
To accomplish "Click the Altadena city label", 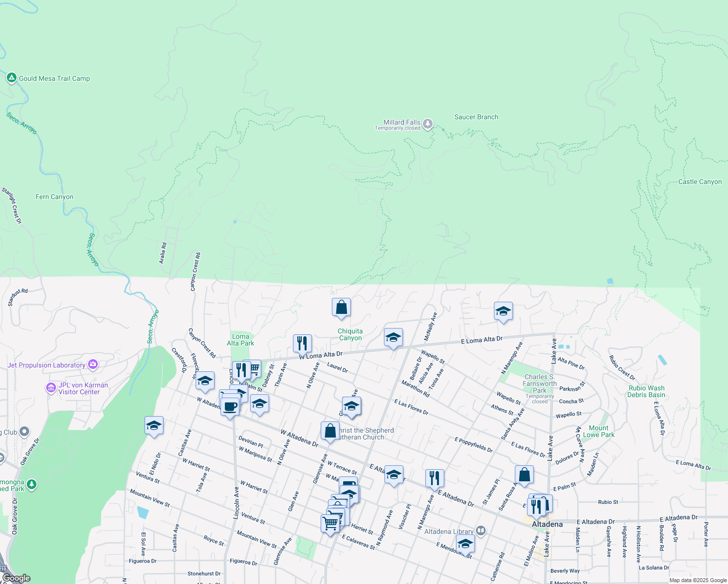I will click(547, 524).
